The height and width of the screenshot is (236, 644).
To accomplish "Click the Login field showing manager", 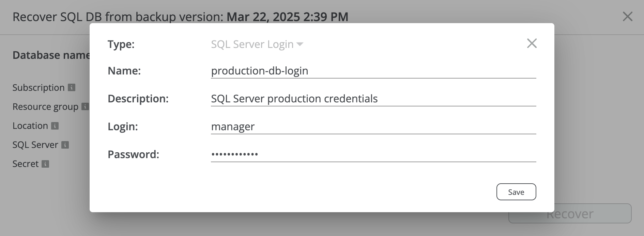I will click(x=373, y=127).
